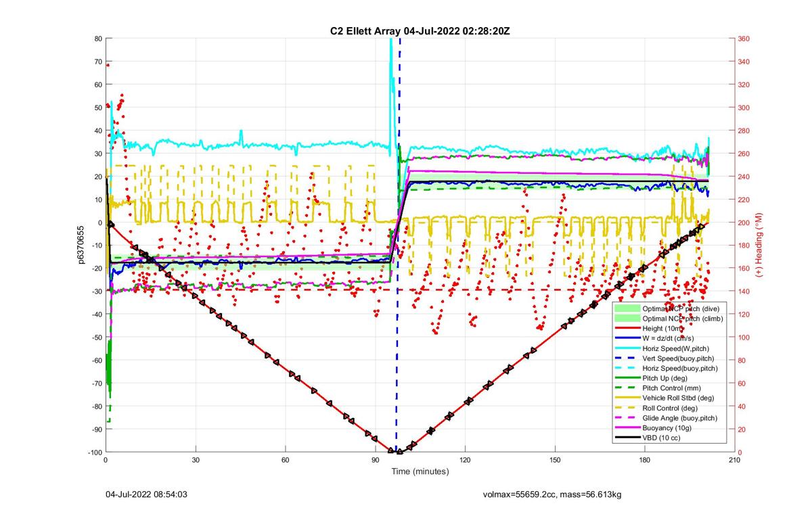Click the left y-axis tick label '50'
Viewport: 812px width, 508px height.
pyautogui.click(x=97, y=108)
